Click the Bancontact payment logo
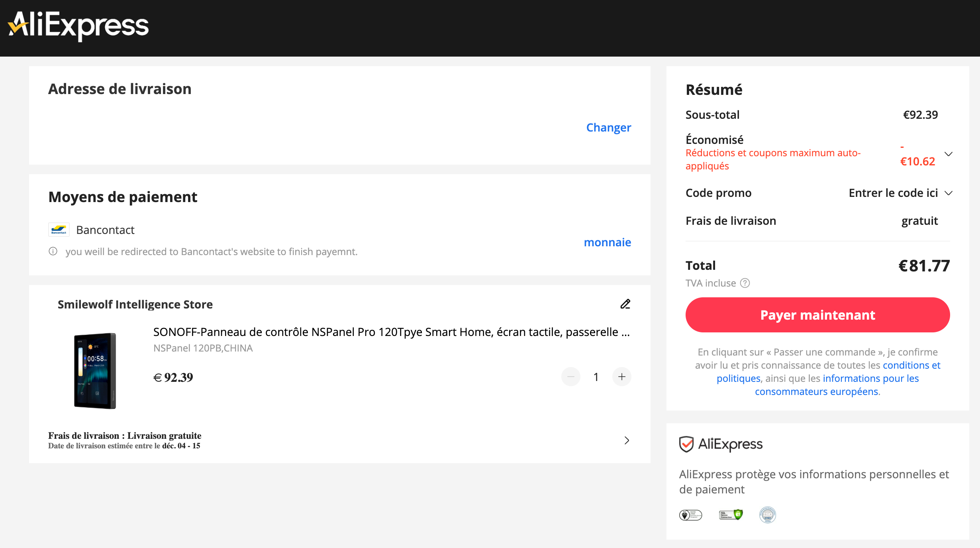This screenshot has height=548, width=980. coord(59,230)
